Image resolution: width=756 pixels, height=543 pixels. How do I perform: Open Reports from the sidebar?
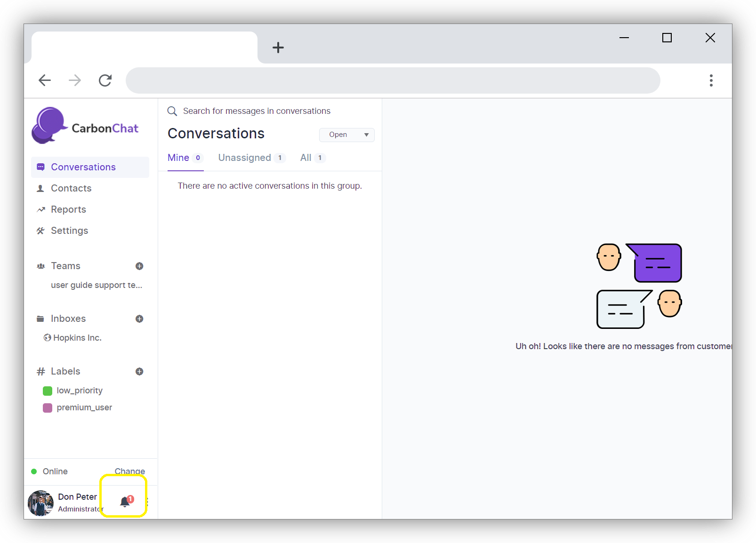pyautogui.click(x=68, y=210)
